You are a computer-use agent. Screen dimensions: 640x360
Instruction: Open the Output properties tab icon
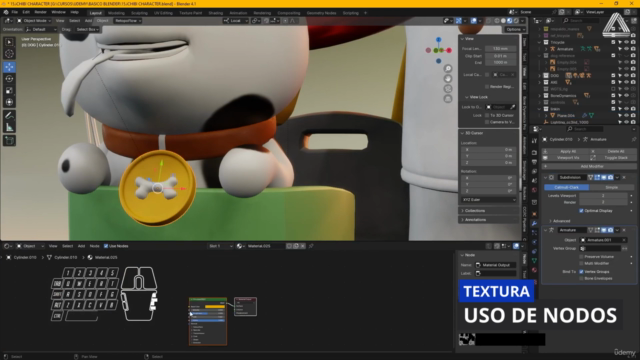coord(534,162)
